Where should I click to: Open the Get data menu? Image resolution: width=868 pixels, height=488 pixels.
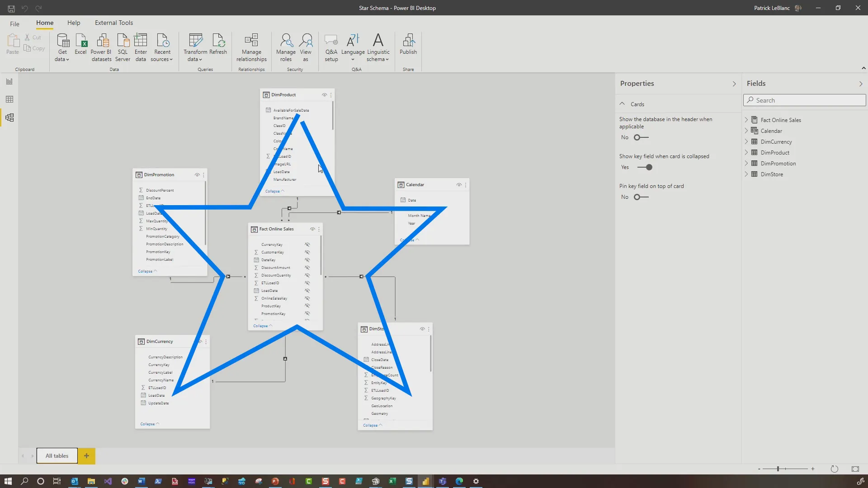point(62,47)
